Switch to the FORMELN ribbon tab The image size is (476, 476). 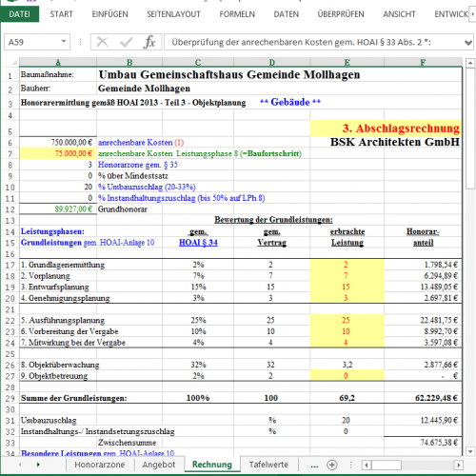pyautogui.click(x=237, y=14)
